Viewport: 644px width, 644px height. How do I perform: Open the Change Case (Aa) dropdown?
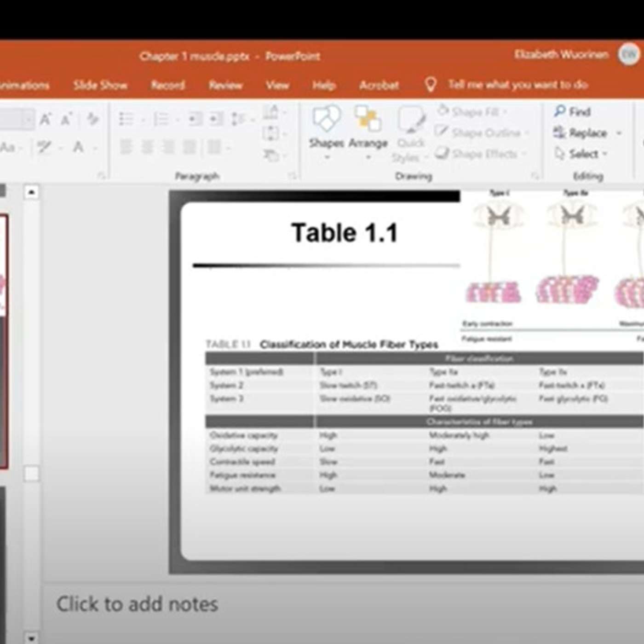(x=9, y=148)
